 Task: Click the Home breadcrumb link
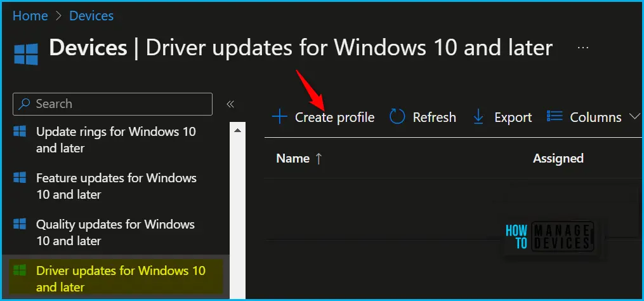(30, 16)
